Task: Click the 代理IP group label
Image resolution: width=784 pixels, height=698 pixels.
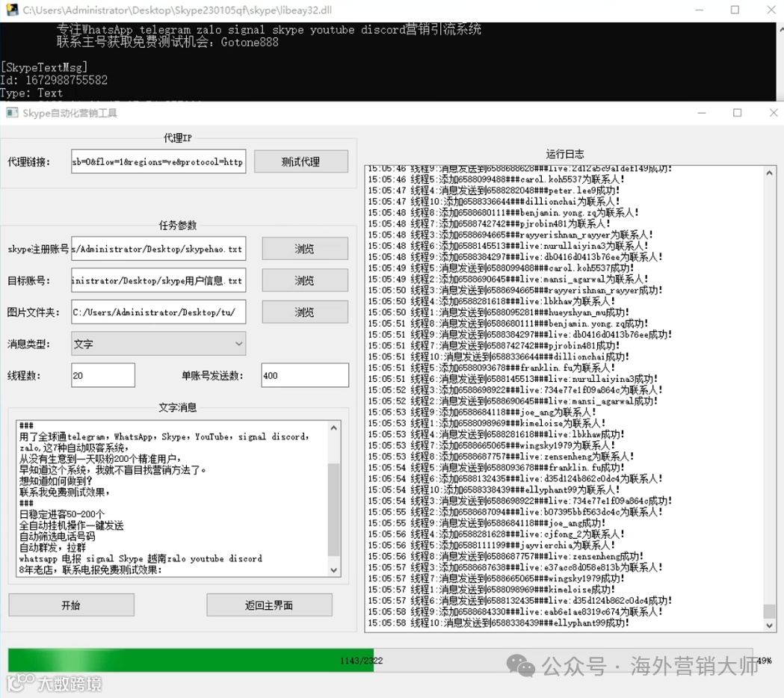Action: pos(178,138)
